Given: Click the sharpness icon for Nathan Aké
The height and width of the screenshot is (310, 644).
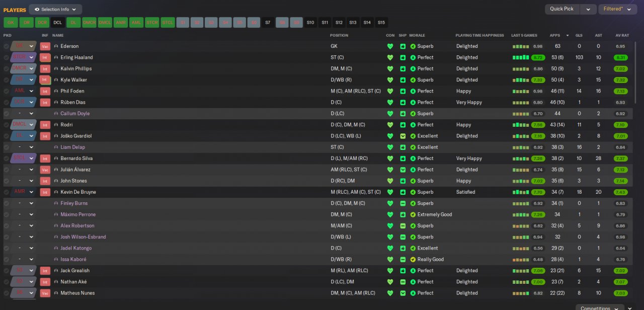Looking at the screenshot, I should point(403,282).
